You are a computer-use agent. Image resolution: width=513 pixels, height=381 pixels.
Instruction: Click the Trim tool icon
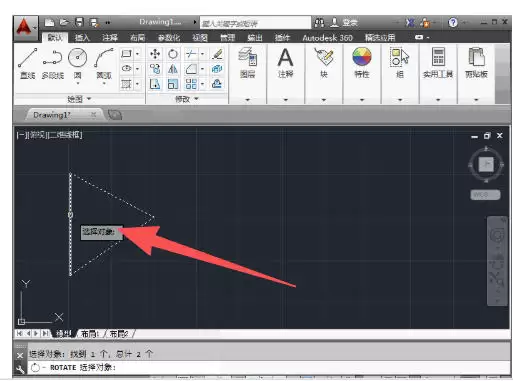click(x=191, y=54)
